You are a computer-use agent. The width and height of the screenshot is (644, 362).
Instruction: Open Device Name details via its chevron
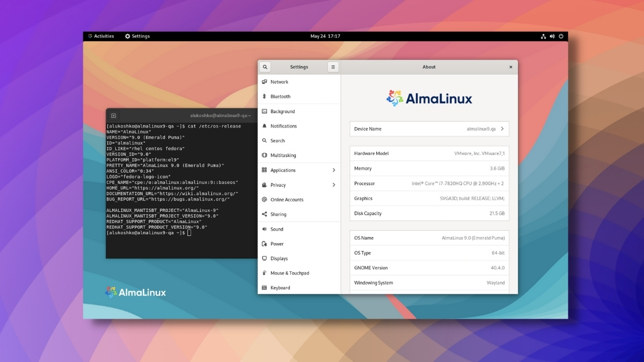503,129
